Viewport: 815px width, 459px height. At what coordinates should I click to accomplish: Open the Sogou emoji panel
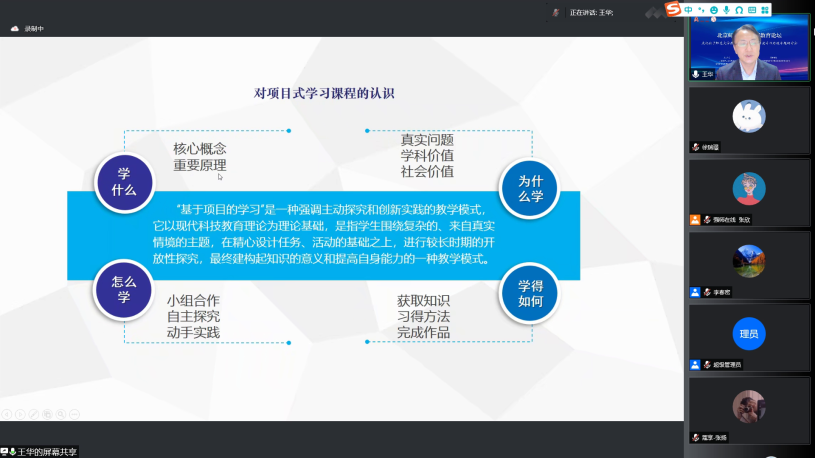[712, 10]
